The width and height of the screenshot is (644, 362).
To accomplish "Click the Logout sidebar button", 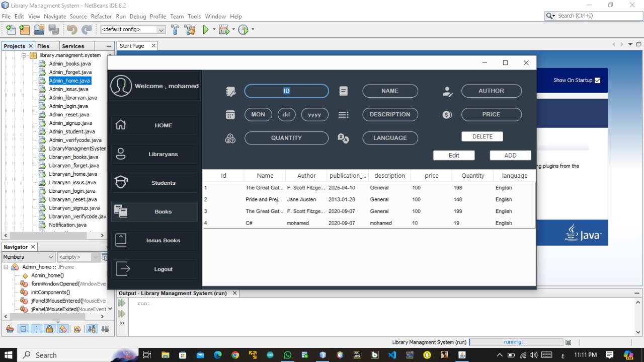I will click(154, 269).
